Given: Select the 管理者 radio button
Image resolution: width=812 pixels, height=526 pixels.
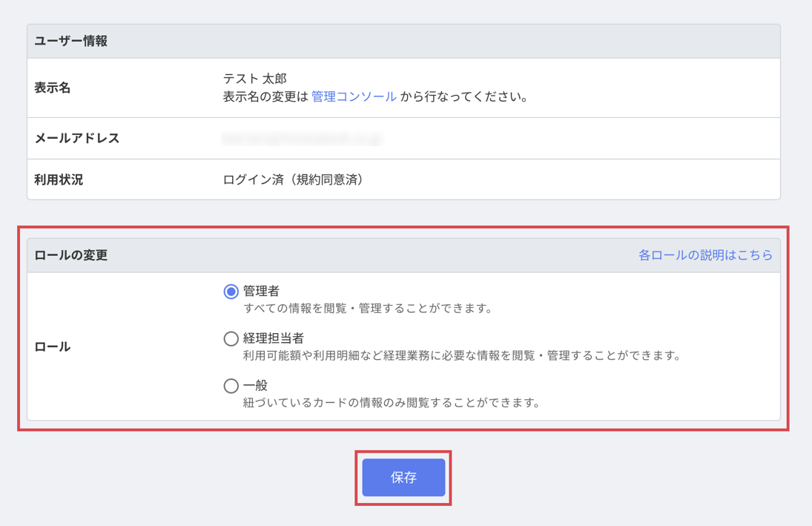Looking at the screenshot, I should (x=231, y=292).
